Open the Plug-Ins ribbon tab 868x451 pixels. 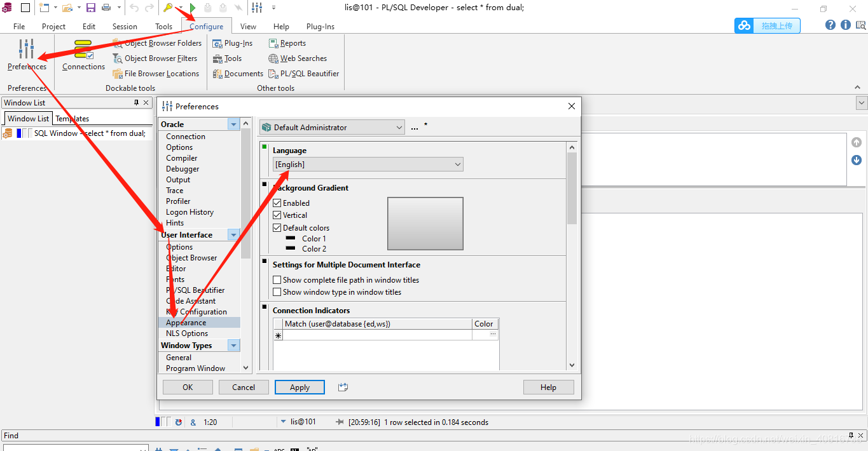click(x=320, y=27)
